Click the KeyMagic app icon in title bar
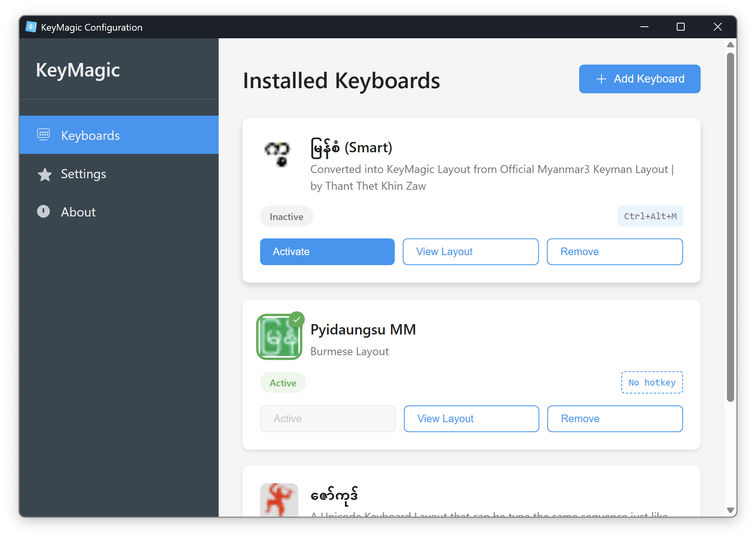Screen dimensions: 756x539 coord(30,27)
